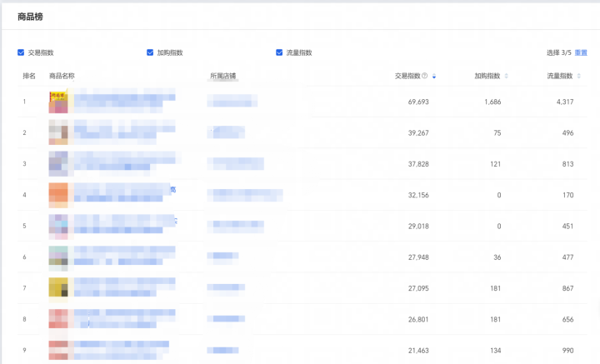The image size is (600, 364).
Task: Select the 170 traffic index value
Action: tap(567, 196)
